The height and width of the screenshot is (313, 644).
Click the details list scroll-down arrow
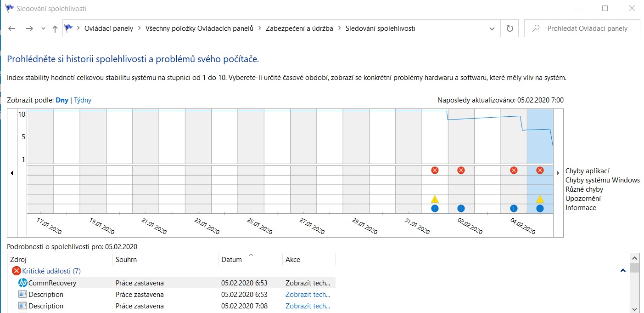pyautogui.click(x=634, y=309)
